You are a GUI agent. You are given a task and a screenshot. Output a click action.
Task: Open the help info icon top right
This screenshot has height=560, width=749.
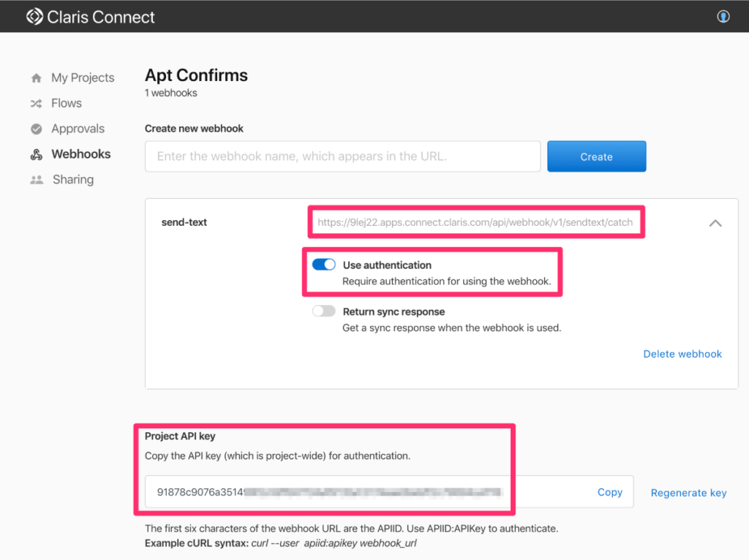point(723,16)
